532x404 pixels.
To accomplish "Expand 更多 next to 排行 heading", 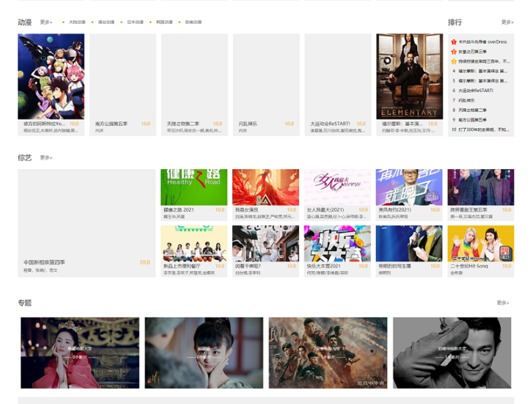I will tap(507, 22).
